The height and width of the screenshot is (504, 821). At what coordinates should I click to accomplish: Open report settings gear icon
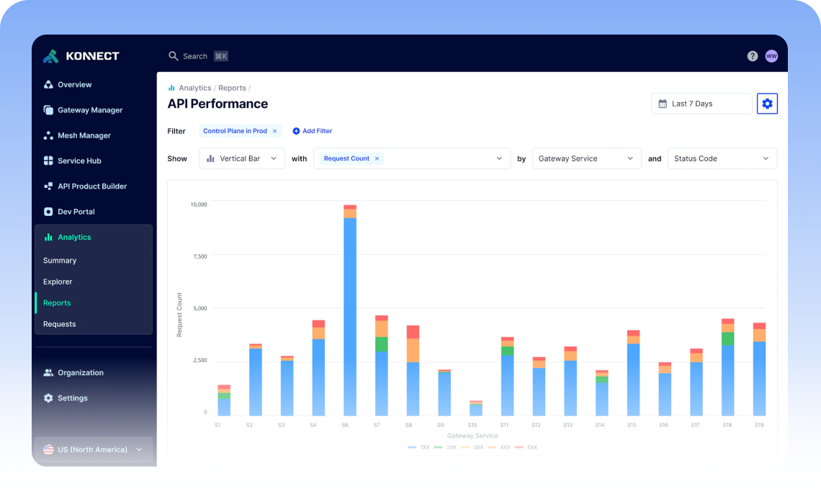767,104
